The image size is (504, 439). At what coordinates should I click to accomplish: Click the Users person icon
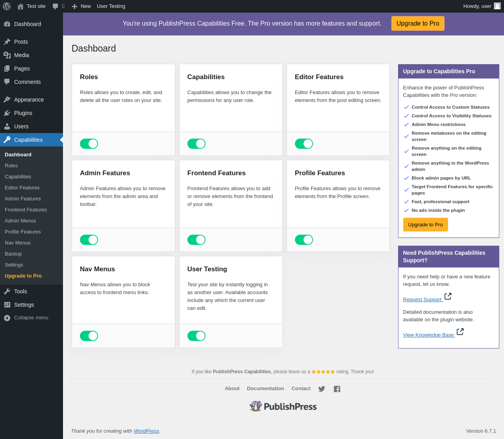click(7, 126)
